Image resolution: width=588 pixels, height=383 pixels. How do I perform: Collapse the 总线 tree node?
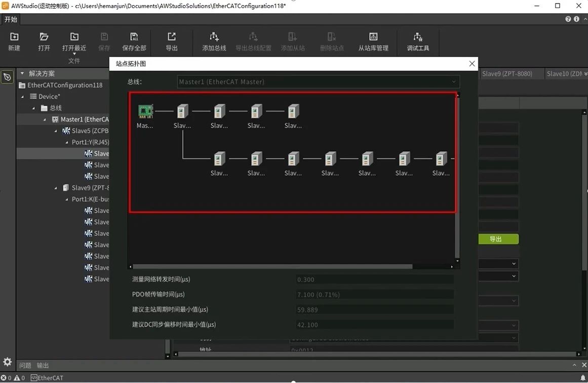[x=34, y=108]
